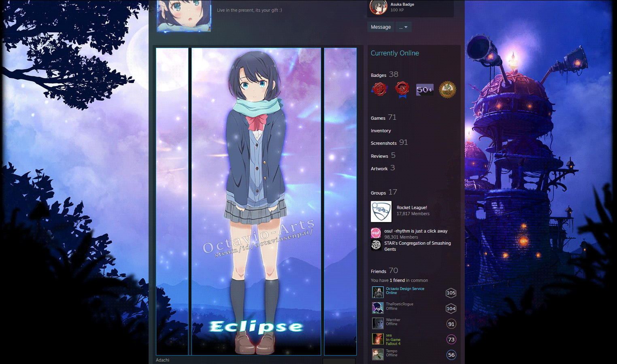
Task: Open the Rocket League group icon
Action: [381, 212]
